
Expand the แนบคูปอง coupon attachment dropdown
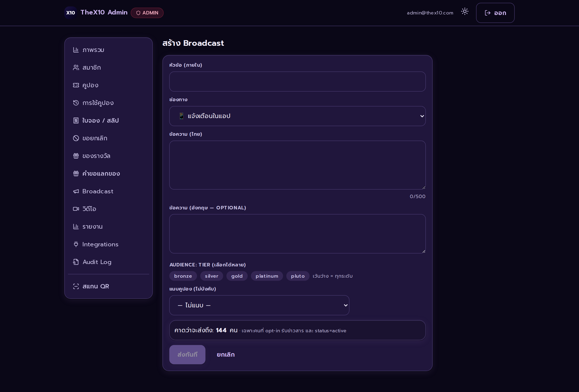click(x=259, y=305)
